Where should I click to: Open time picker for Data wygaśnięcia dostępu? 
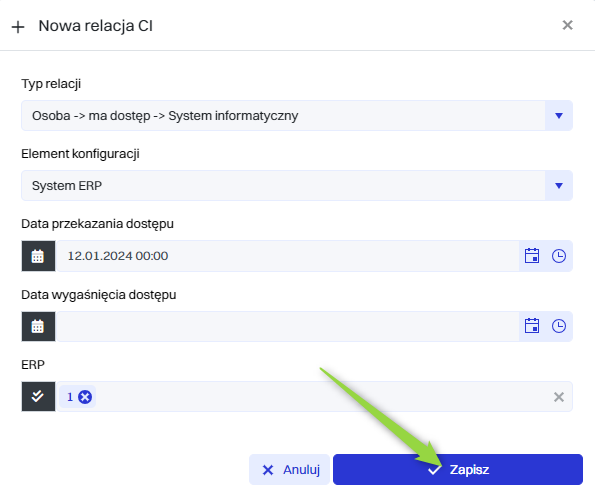coord(559,326)
